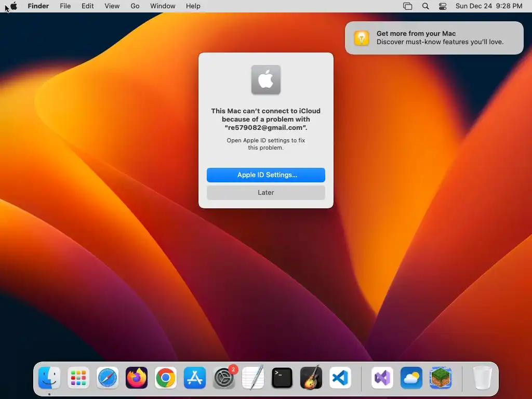Click Stage Manager icon in menu bar
Screen dimensions: 532x399
407,6
